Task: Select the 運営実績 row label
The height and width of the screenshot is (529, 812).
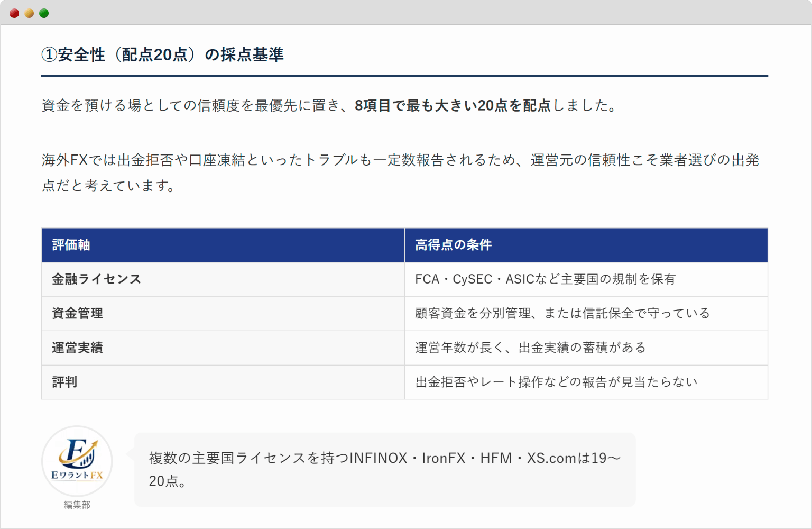Action: [78, 348]
